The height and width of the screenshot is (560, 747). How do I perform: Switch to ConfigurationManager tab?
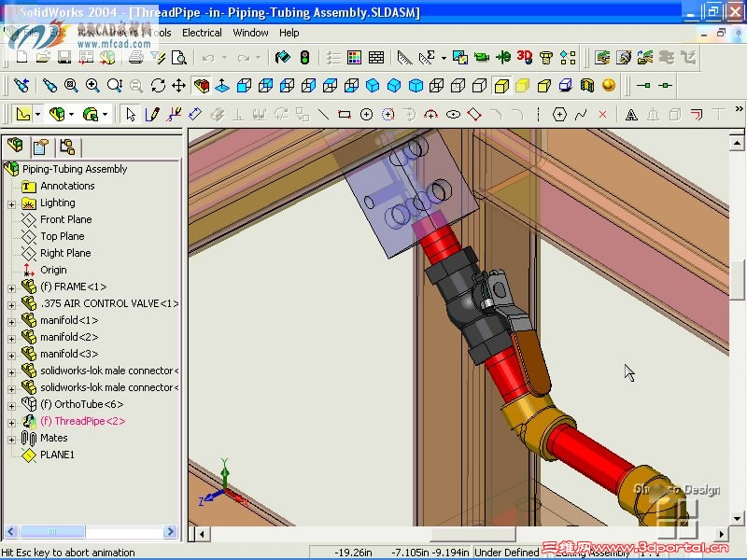tap(67, 147)
